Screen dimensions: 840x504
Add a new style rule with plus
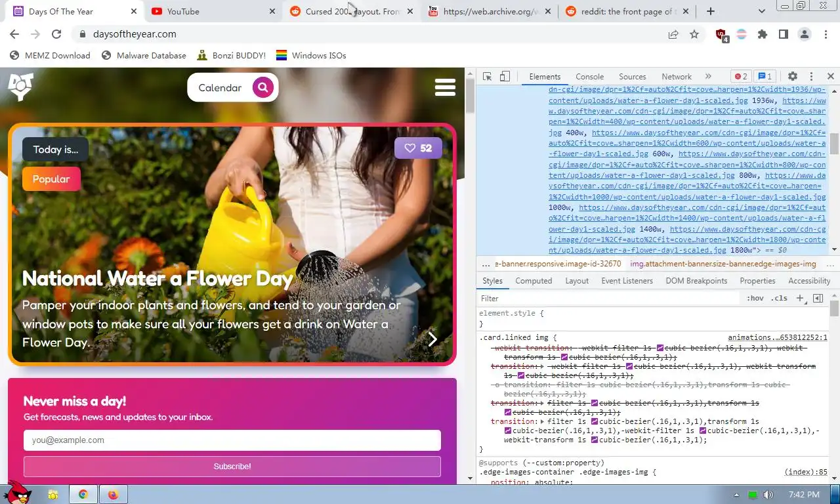pos(800,298)
